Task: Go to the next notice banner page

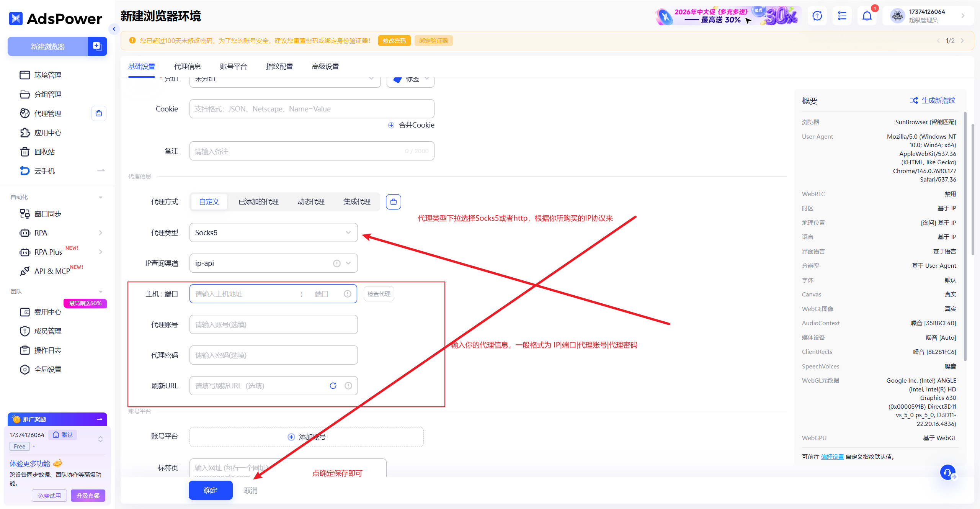Action: pyautogui.click(x=962, y=41)
